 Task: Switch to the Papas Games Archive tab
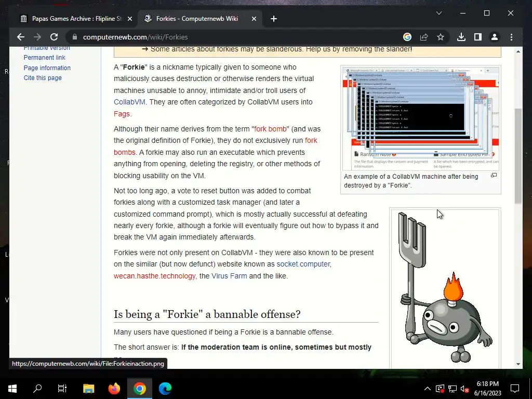point(76,19)
